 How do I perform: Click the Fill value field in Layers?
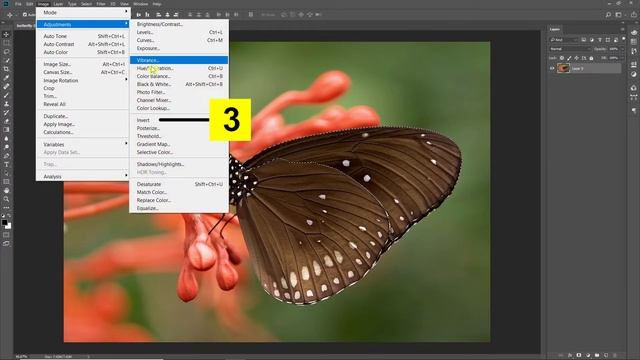click(613, 58)
